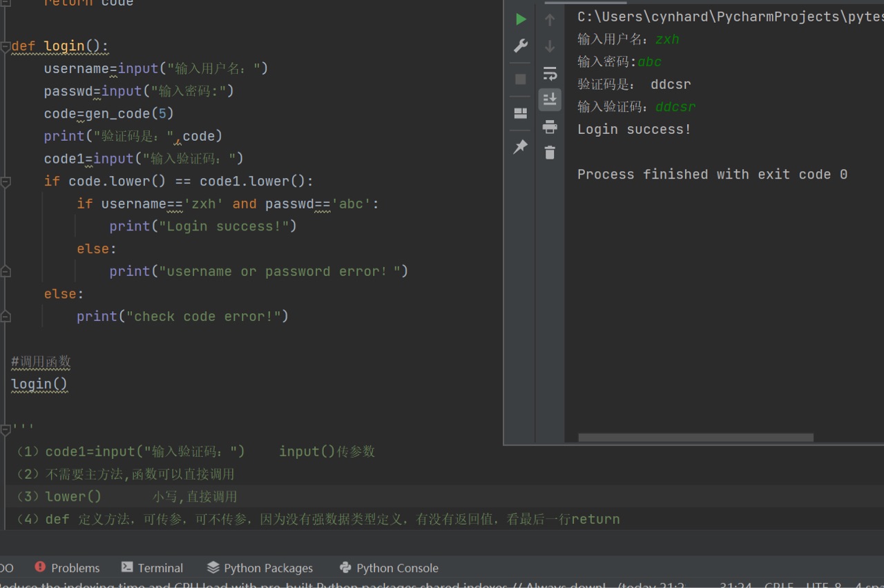Screen dimensions: 884x588
Task: Click the red Problems warning icon
Action: click(x=40, y=567)
